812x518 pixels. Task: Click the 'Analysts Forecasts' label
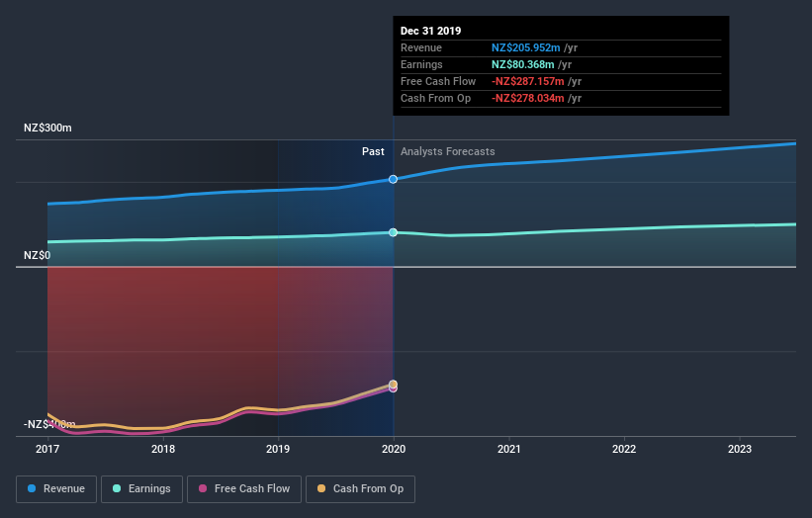448,151
